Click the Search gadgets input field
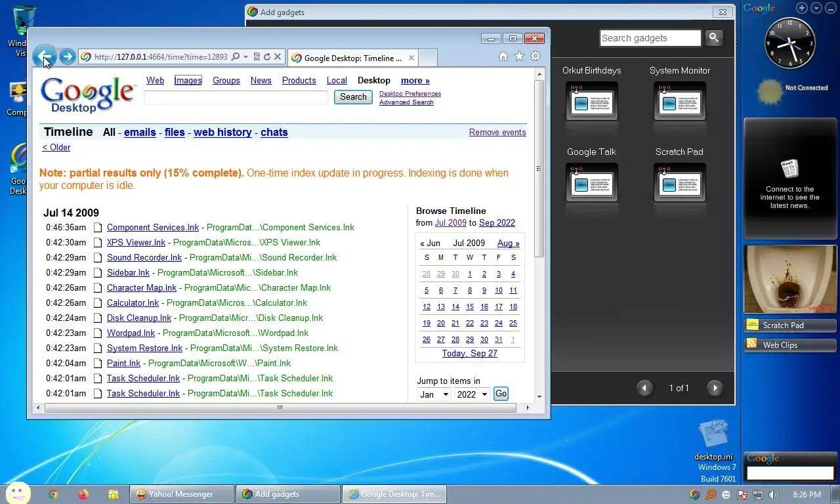The width and height of the screenshot is (840, 504). point(651,38)
